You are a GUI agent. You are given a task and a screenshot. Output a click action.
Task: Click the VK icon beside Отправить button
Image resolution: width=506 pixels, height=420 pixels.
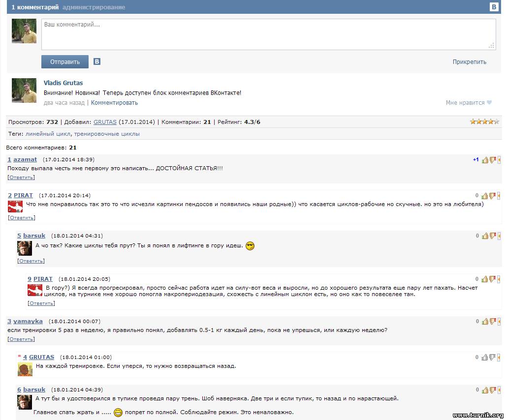tap(97, 62)
